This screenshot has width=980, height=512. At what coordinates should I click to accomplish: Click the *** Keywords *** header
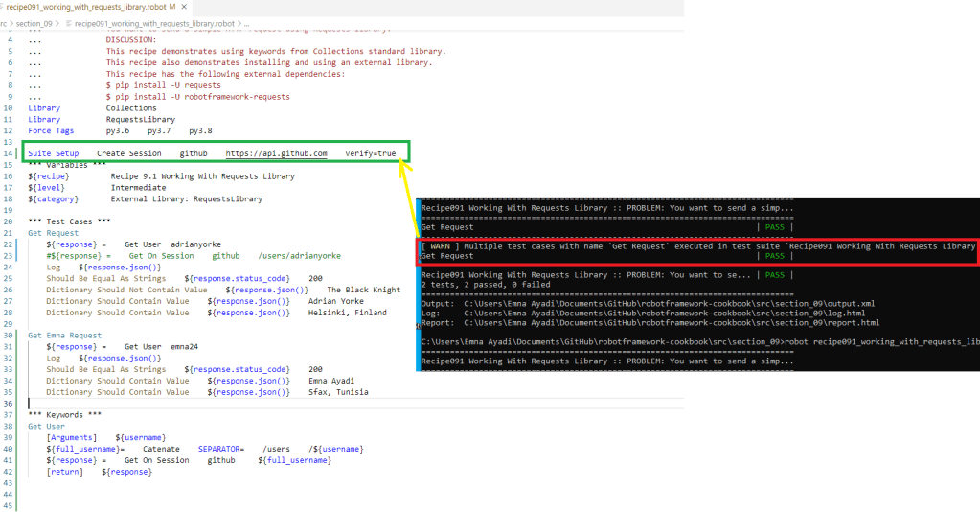coord(64,415)
